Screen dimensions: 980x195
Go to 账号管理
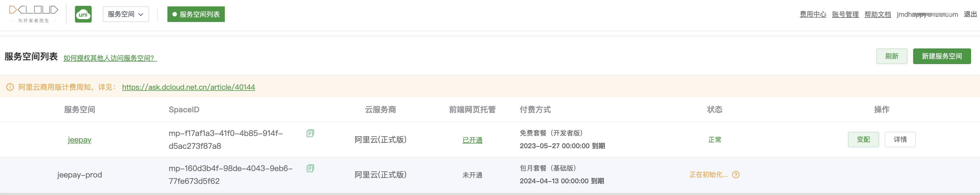[x=845, y=14]
